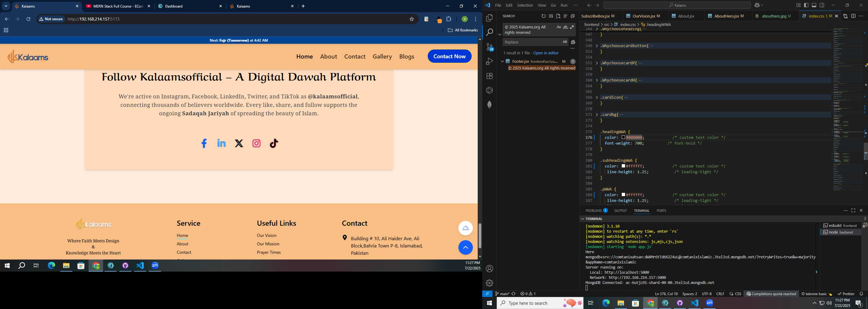
Task: Open color swatch on line 386
Action: [623, 195]
